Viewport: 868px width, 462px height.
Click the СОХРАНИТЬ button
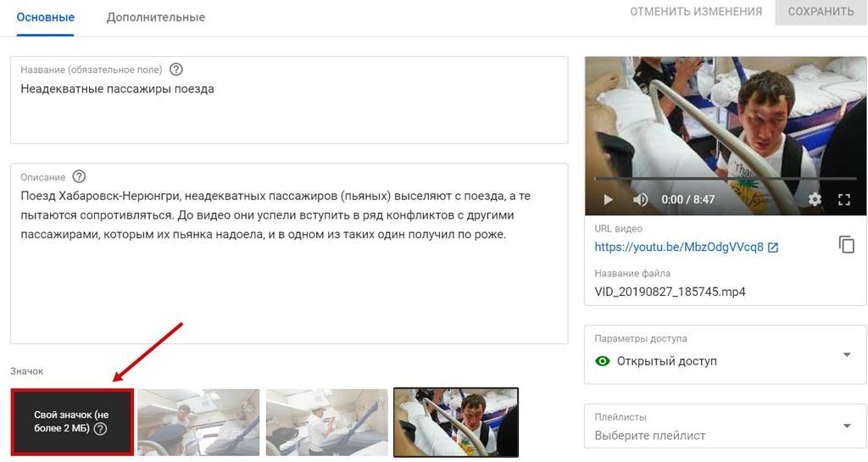pyautogui.click(x=821, y=12)
